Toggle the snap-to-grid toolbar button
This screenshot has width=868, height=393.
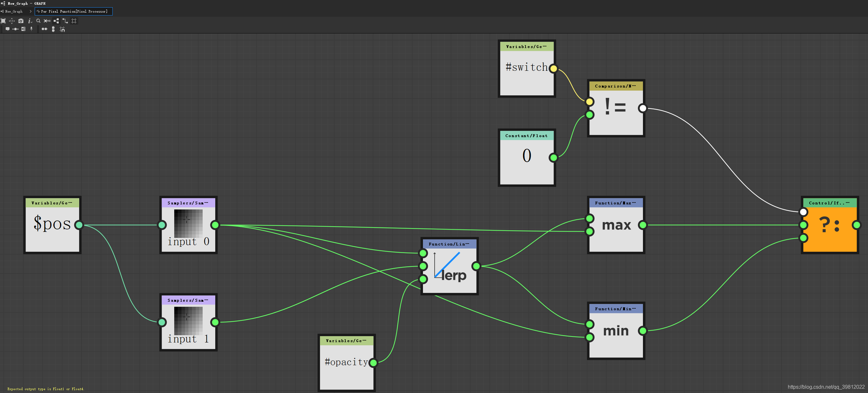pos(74,21)
